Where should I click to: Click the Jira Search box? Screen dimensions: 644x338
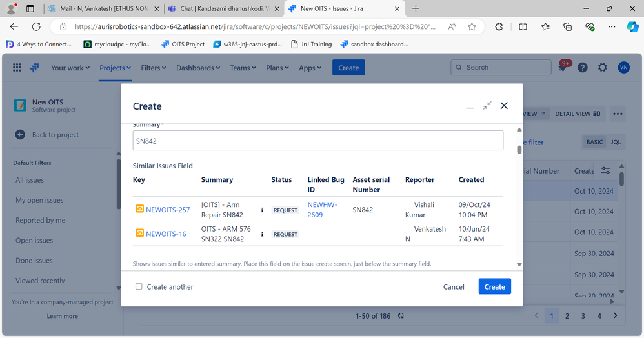(501, 67)
